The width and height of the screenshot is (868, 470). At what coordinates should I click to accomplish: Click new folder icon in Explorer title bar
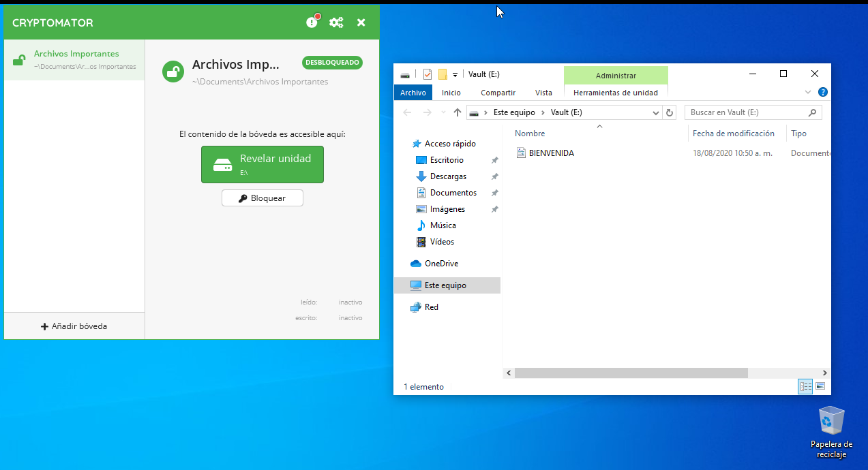point(443,74)
